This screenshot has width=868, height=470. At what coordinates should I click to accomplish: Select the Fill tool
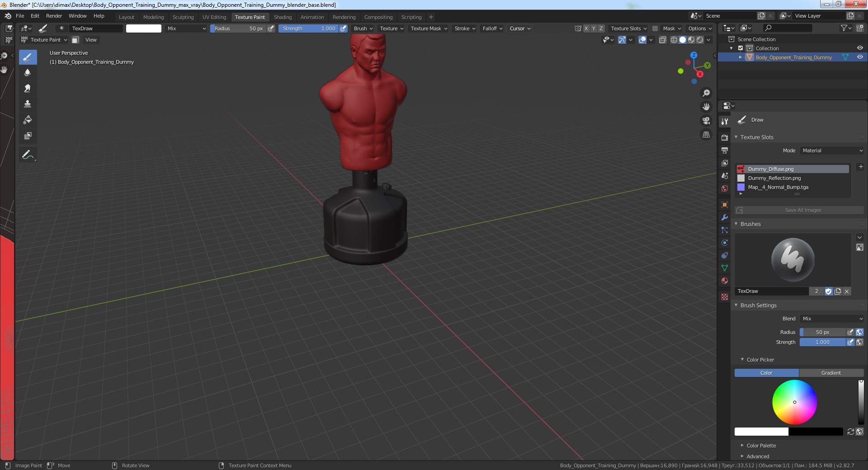pos(28,120)
